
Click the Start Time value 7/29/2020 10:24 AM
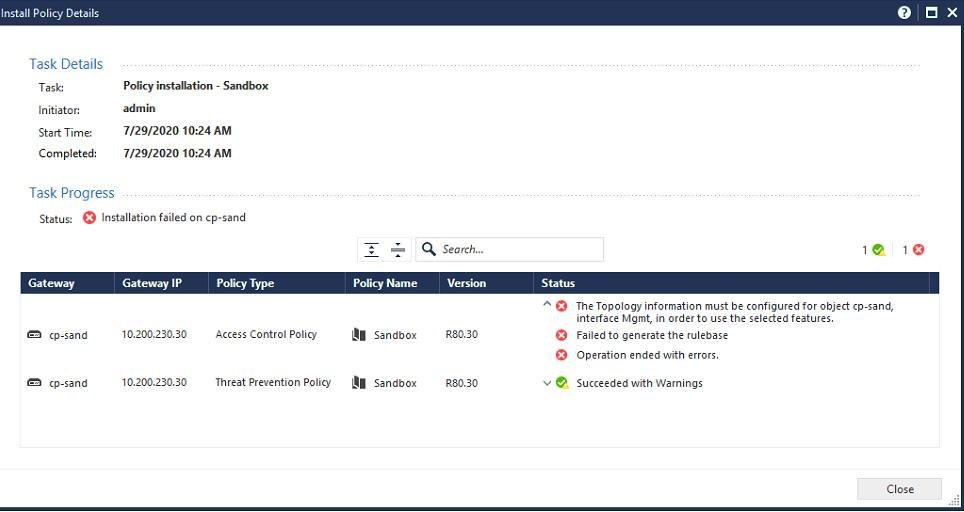178,131
